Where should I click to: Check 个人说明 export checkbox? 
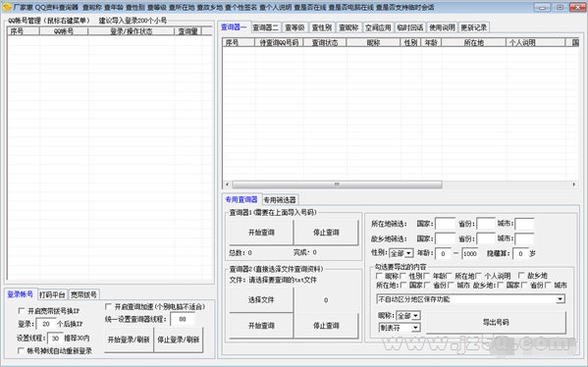[478, 276]
